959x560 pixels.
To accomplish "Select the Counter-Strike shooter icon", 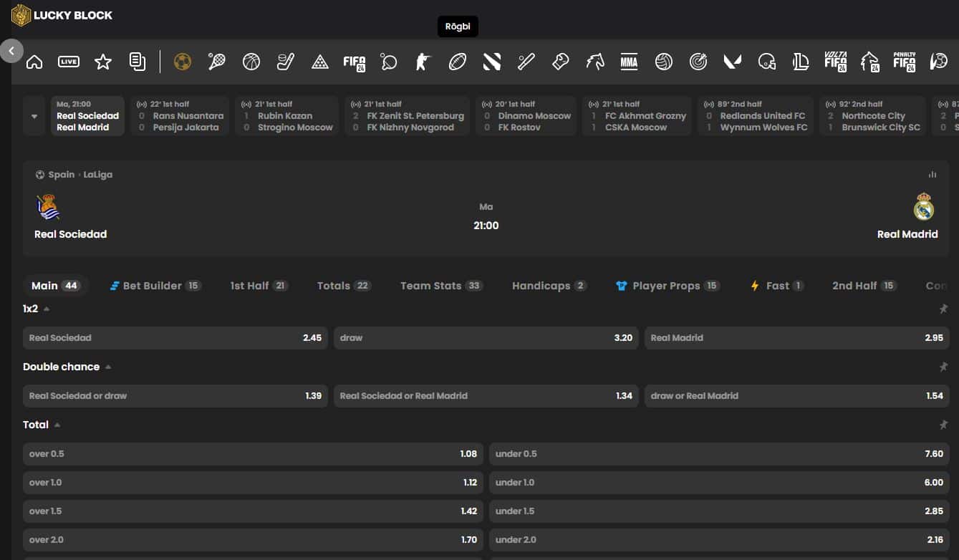I will click(x=423, y=62).
